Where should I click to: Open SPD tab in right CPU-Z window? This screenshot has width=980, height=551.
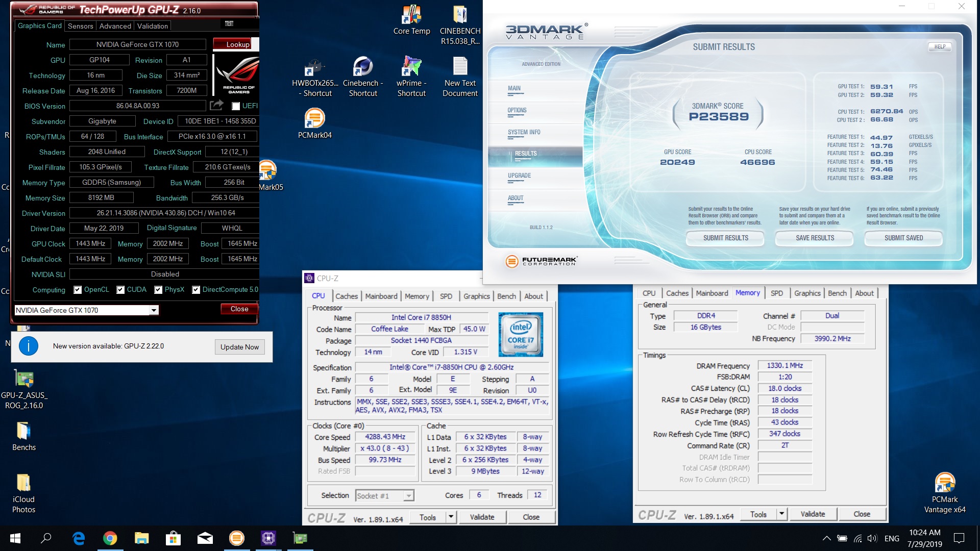(776, 293)
